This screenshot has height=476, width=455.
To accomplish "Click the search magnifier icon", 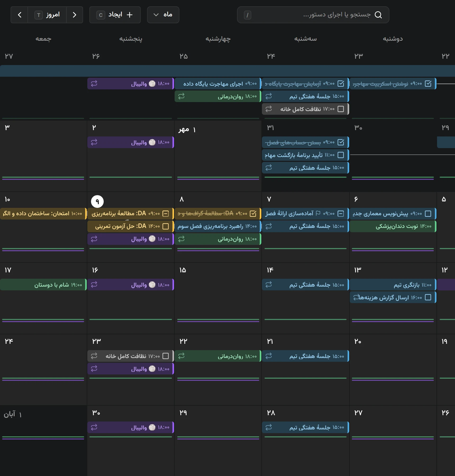I will coord(378,15).
